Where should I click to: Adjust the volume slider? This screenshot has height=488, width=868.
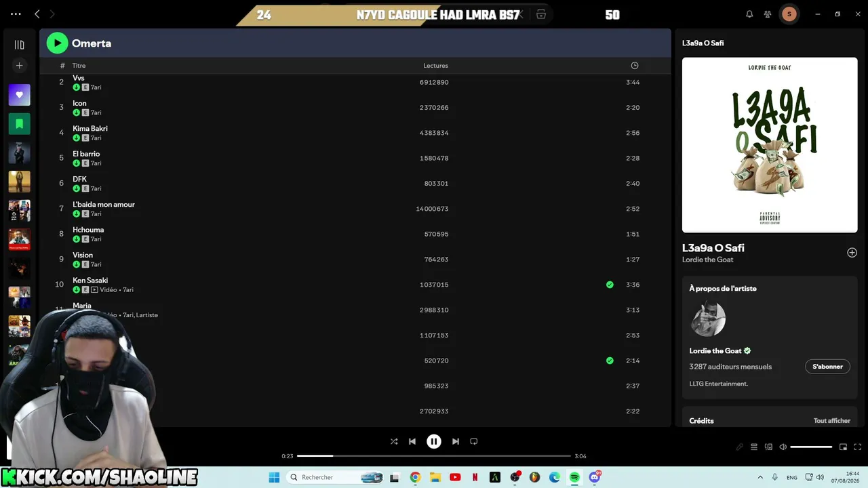(x=811, y=447)
